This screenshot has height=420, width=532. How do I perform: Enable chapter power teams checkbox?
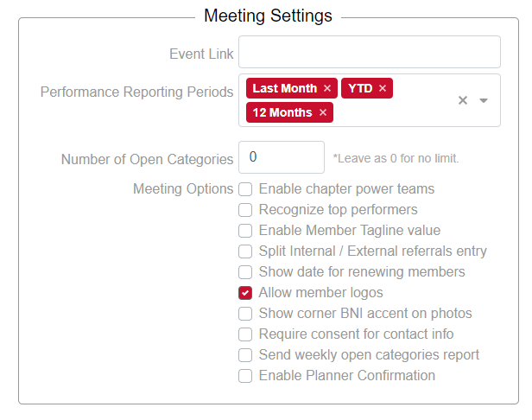click(245, 189)
